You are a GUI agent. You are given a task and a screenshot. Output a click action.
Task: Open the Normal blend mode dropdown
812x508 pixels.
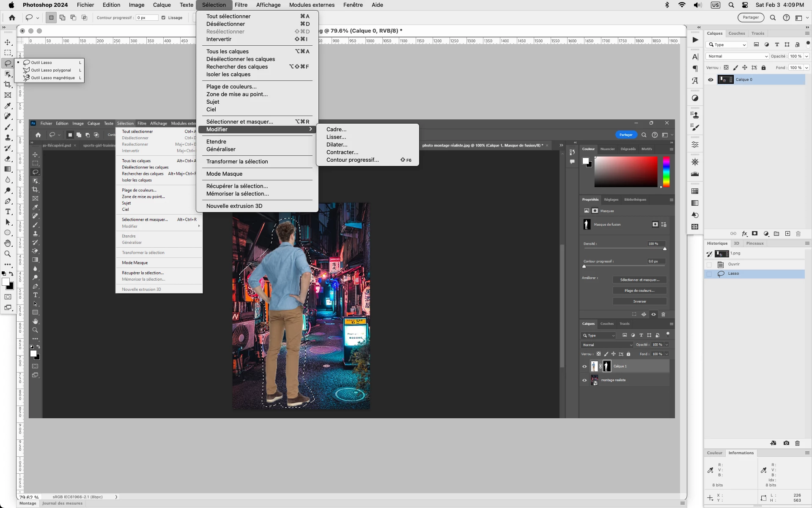click(737, 56)
